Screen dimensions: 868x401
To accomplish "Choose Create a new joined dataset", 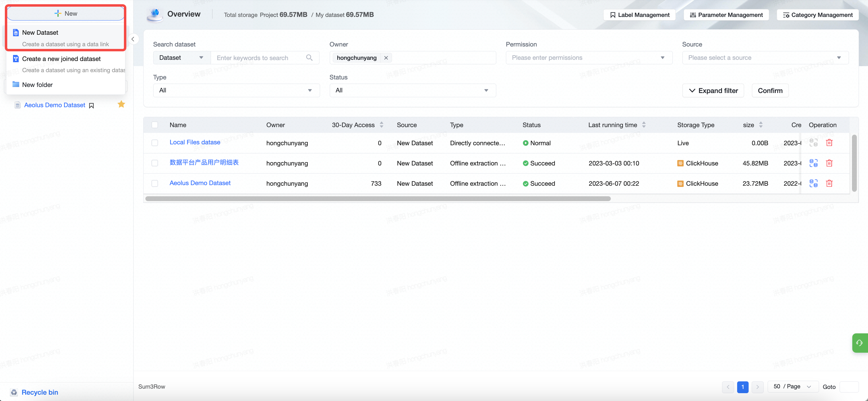I will coord(66,64).
